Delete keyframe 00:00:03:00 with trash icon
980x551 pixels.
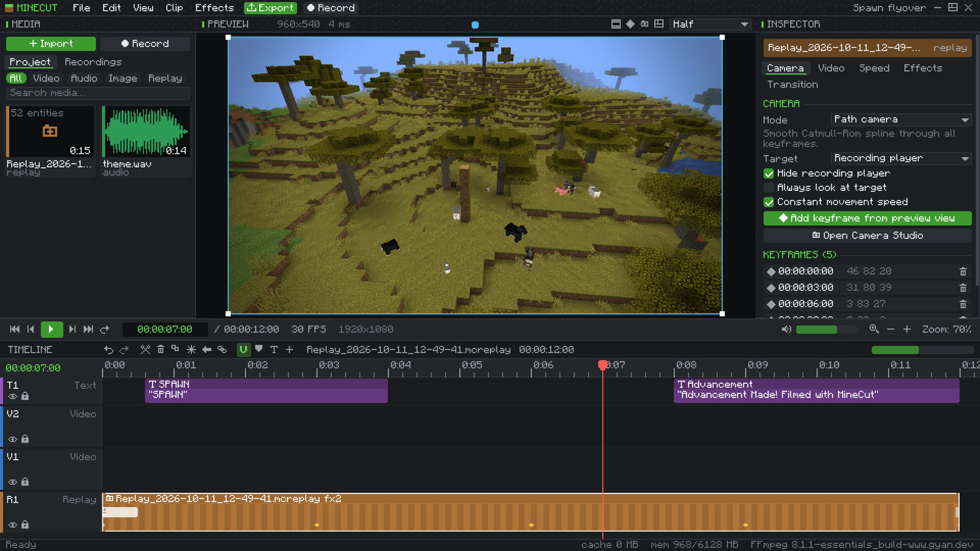pos(963,288)
